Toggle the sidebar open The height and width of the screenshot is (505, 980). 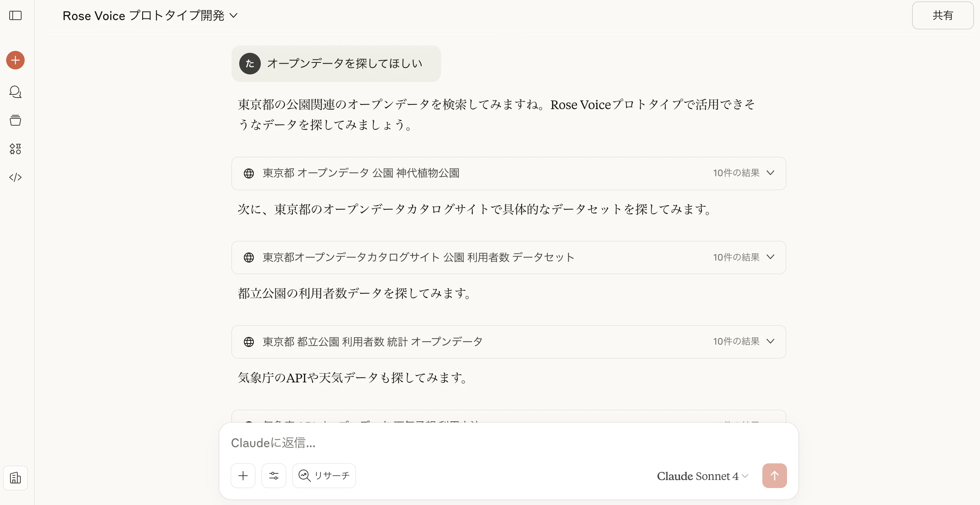[x=15, y=16]
